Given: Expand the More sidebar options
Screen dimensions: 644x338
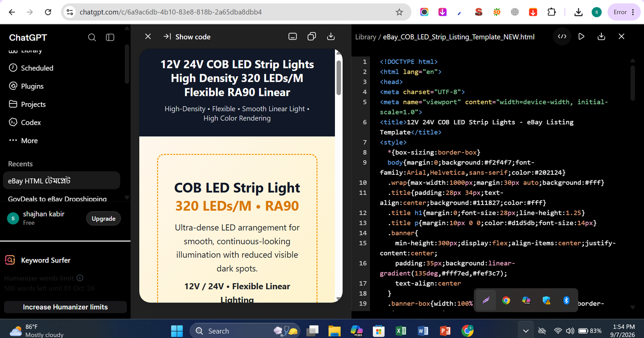Looking at the screenshot, I should click(x=23, y=140).
